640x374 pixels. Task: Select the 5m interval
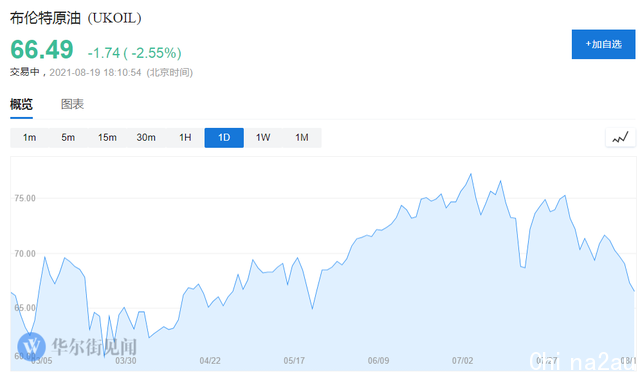tap(68, 138)
